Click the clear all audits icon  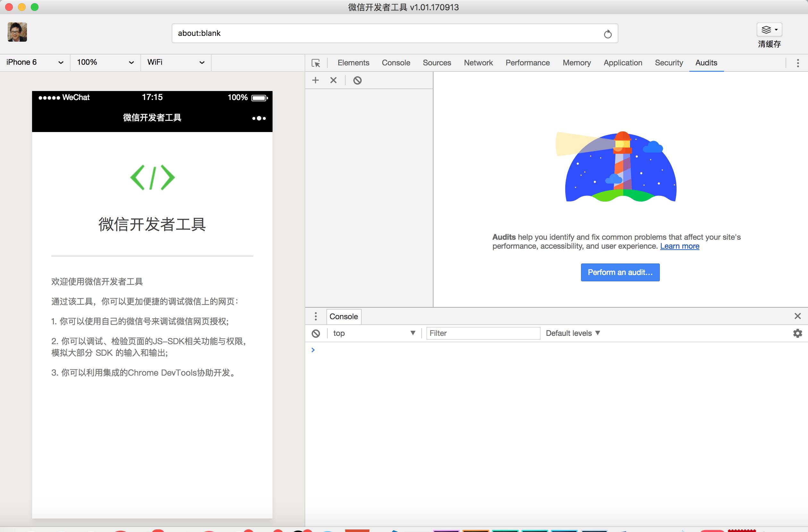click(357, 80)
